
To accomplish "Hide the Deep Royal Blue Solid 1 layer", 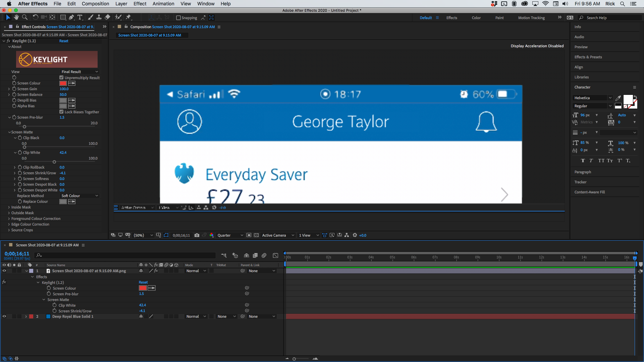I will click(x=4, y=316).
